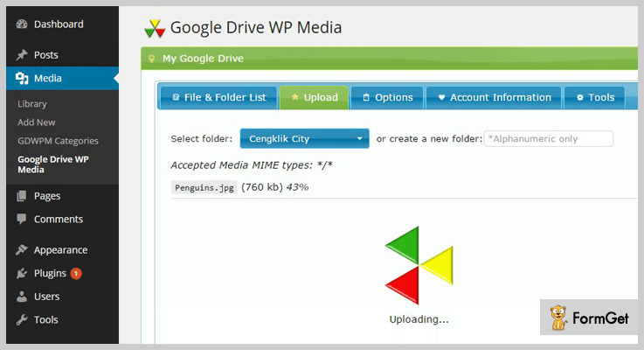
Task: Click the 43% upload progress value
Action: (297, 187)
